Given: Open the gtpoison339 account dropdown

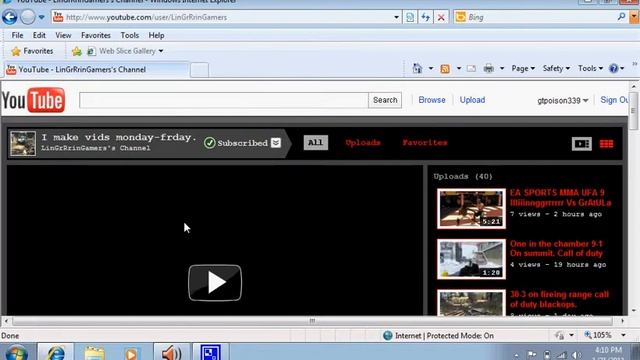Looking at the screenshot, I should click(x=562, y=100).
